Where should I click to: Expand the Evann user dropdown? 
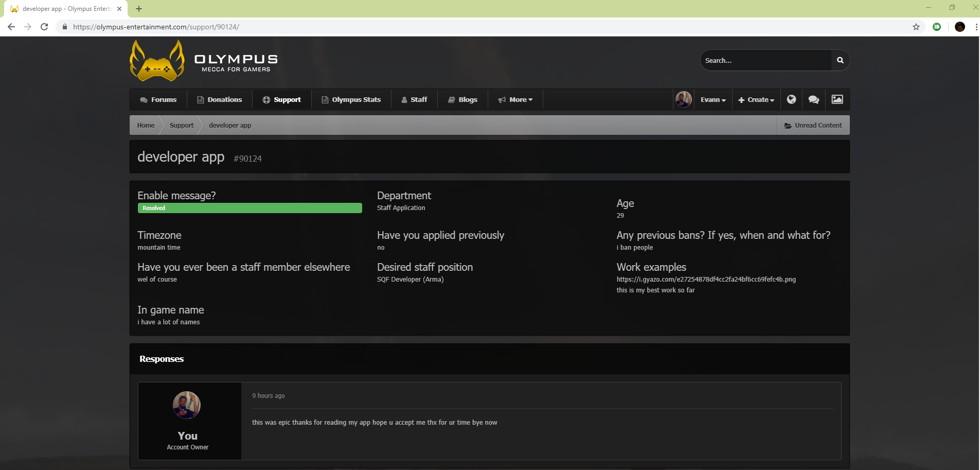click(713, 99)
